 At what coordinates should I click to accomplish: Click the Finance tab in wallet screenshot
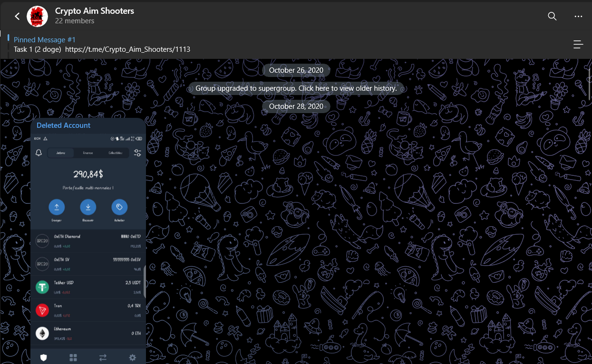(88, 153)
